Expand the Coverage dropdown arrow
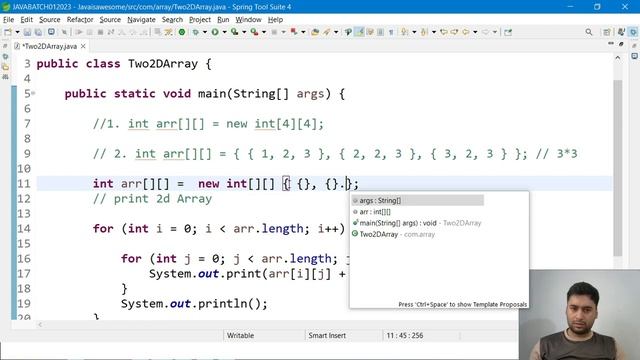Screen dimensions: 640x360 244,32
